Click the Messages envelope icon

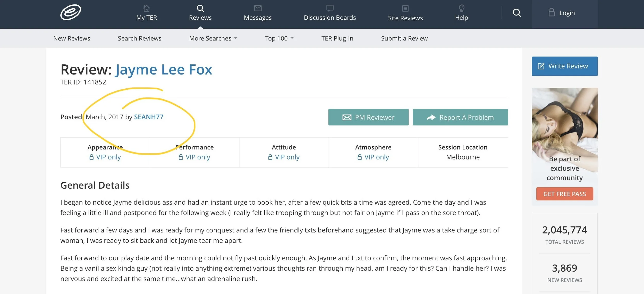click(x=258, y=9)
